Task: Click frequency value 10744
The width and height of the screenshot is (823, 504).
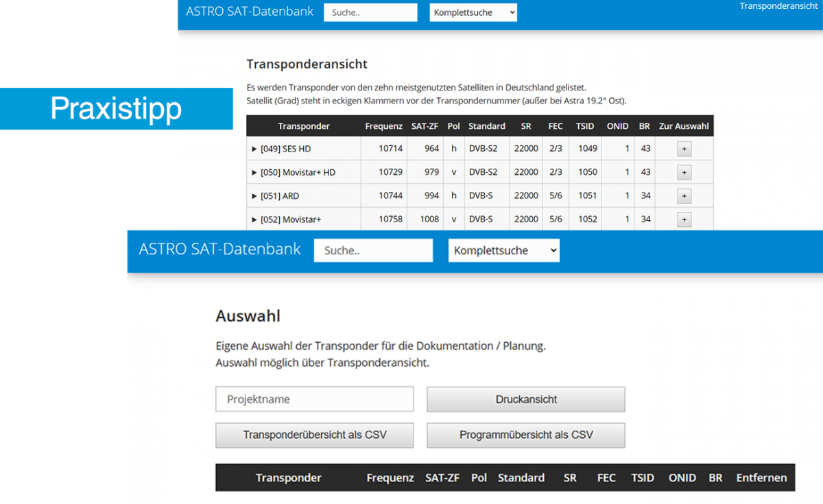Action: coord(391,196)
